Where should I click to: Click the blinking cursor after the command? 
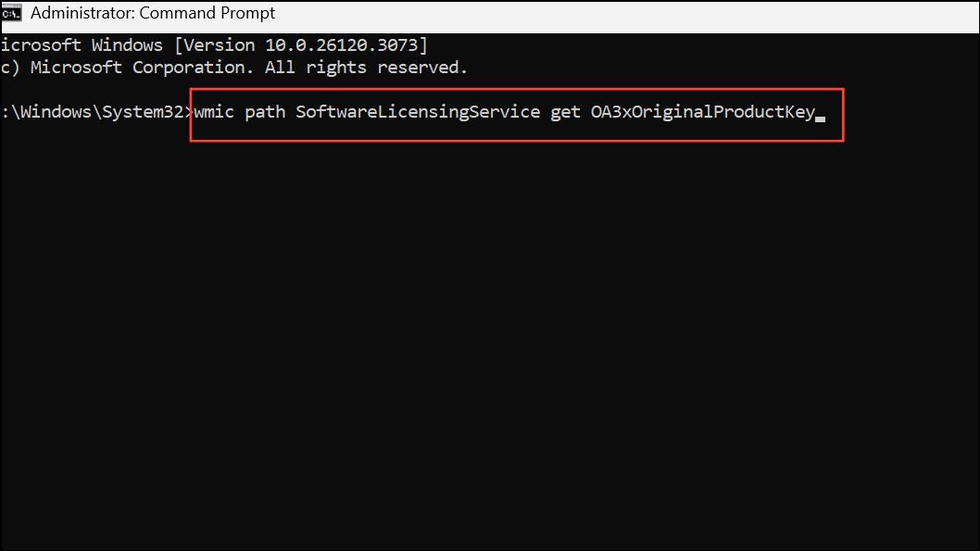coord(820,118)
